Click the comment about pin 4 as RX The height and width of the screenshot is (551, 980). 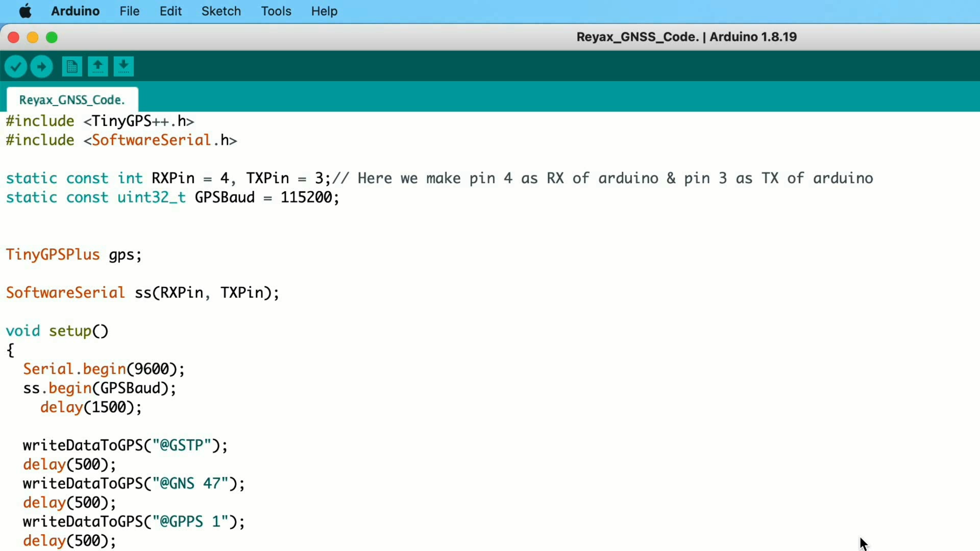coord(603,179)
